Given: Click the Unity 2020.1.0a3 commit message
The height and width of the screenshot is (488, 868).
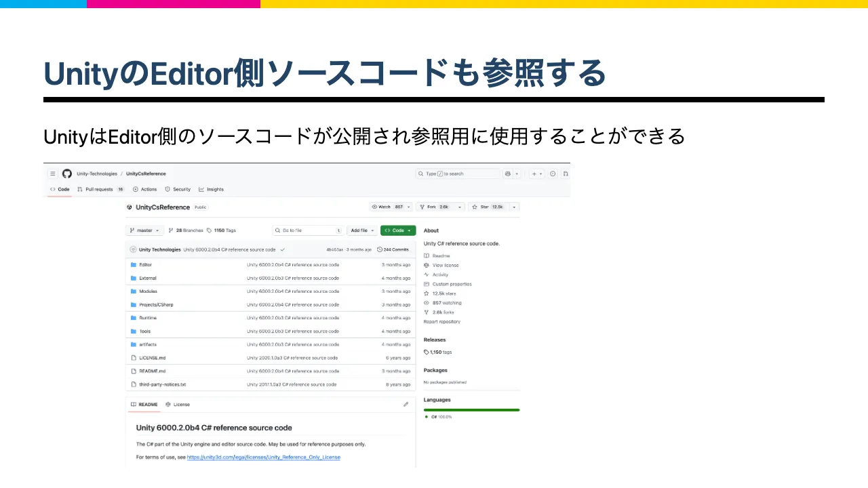Looking at the screenshot, I should coord(292,358).
